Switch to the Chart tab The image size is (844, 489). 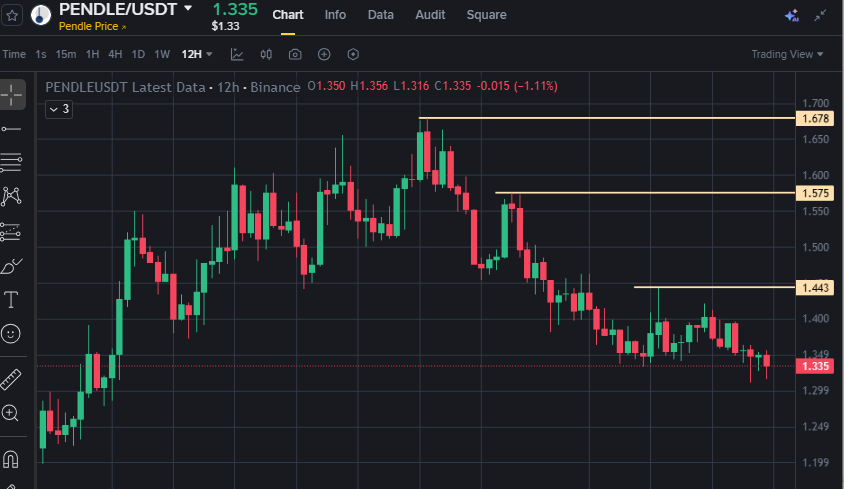pos(287,15)
